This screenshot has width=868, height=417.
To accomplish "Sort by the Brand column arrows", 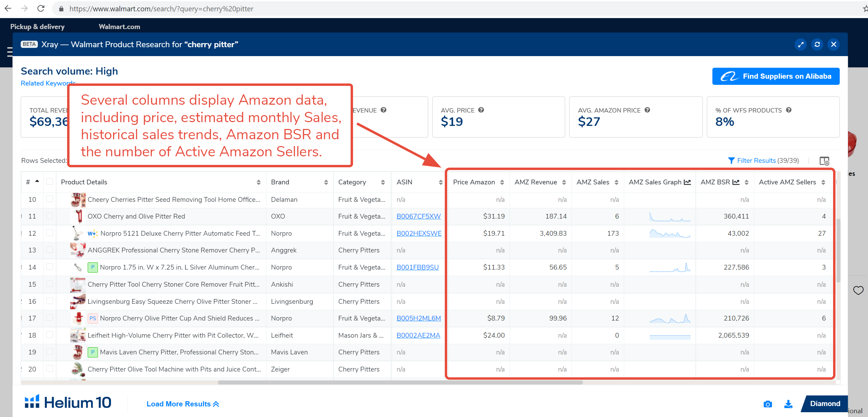I will click(326, 182).
